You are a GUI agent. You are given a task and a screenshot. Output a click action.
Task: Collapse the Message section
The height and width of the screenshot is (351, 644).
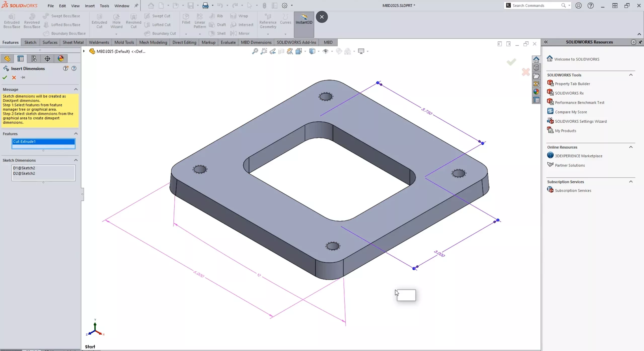[x=76, y=89]
